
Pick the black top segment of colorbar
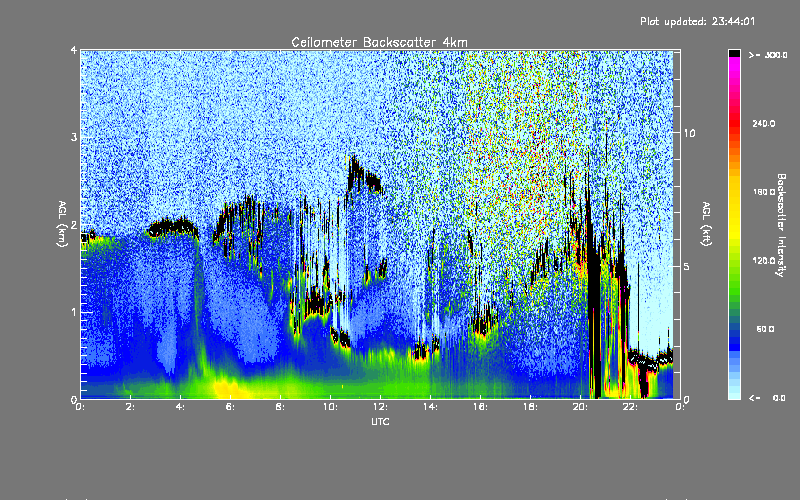(734, 54)
